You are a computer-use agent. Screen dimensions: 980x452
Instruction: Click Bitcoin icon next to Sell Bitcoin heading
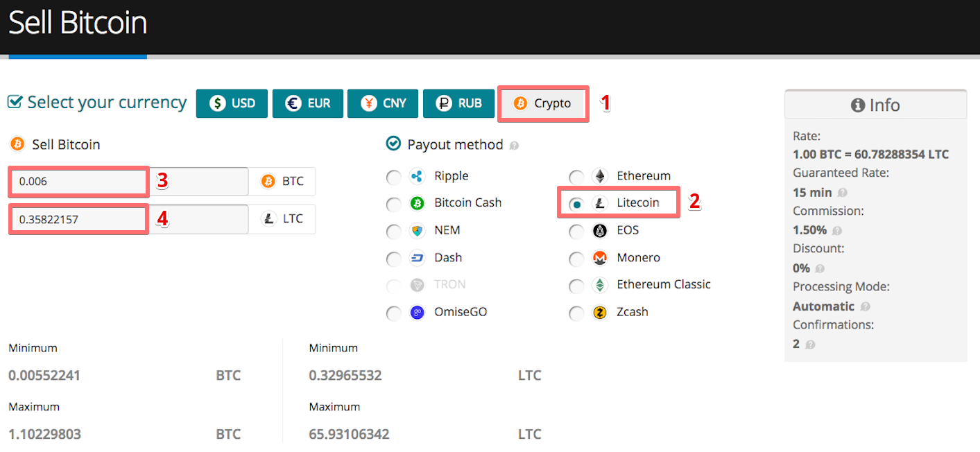point(17,144)
